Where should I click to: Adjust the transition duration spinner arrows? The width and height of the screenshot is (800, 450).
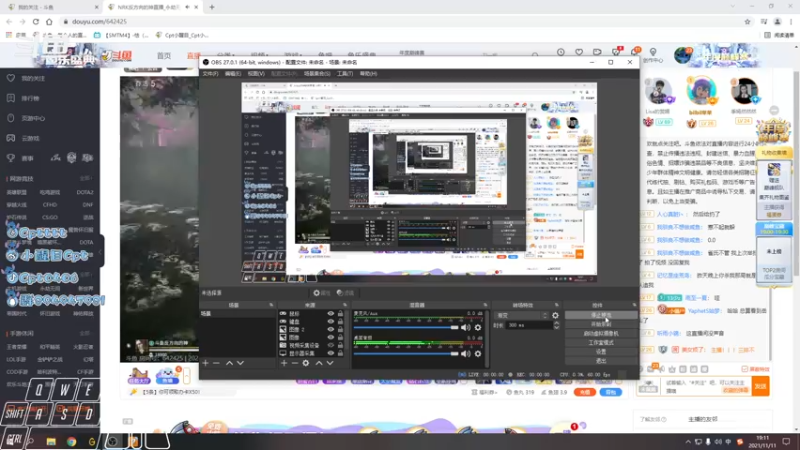point(557,325)
